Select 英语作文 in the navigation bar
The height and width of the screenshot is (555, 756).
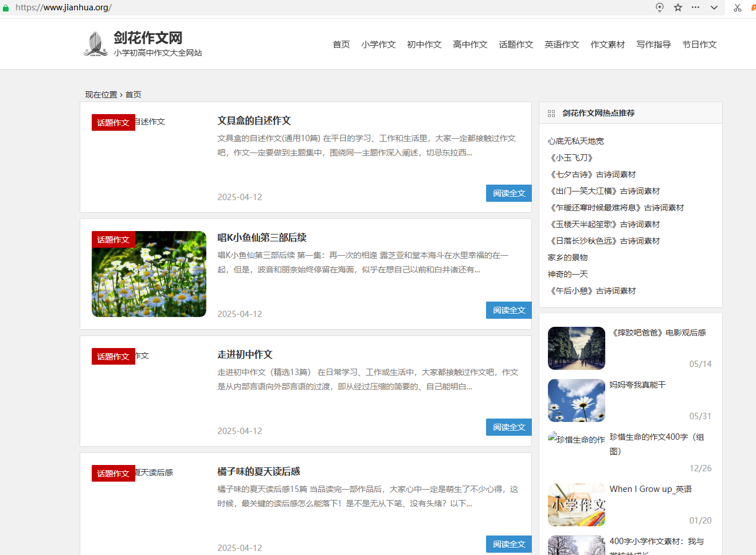(562, 45)
